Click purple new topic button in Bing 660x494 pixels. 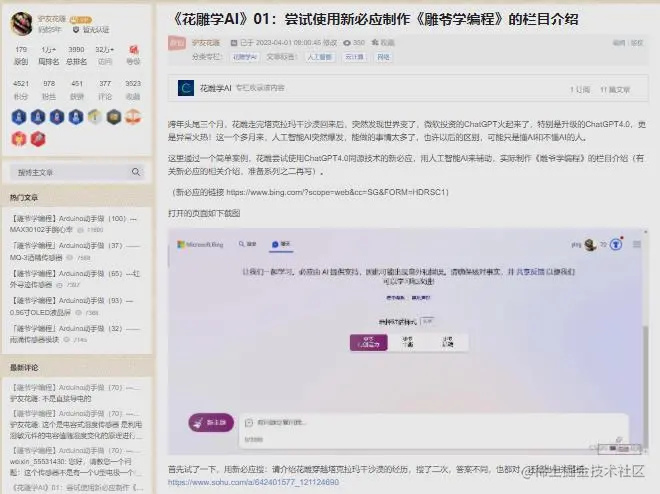click(x=211, y=422)
